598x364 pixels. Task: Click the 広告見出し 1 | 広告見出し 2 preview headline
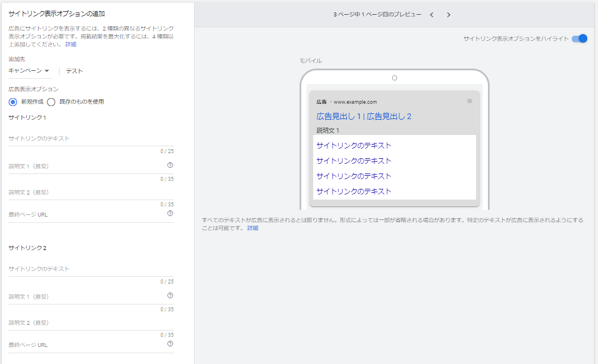point(364,116)
